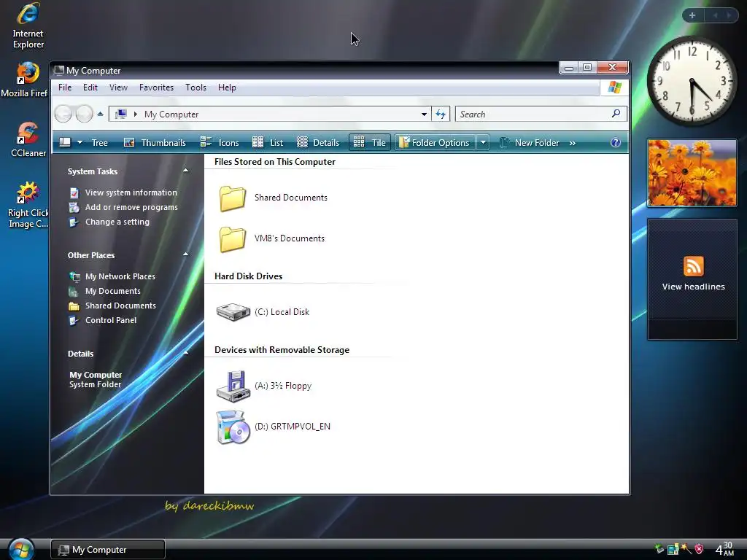Click in the Search input field

click(x=533, y=114)
